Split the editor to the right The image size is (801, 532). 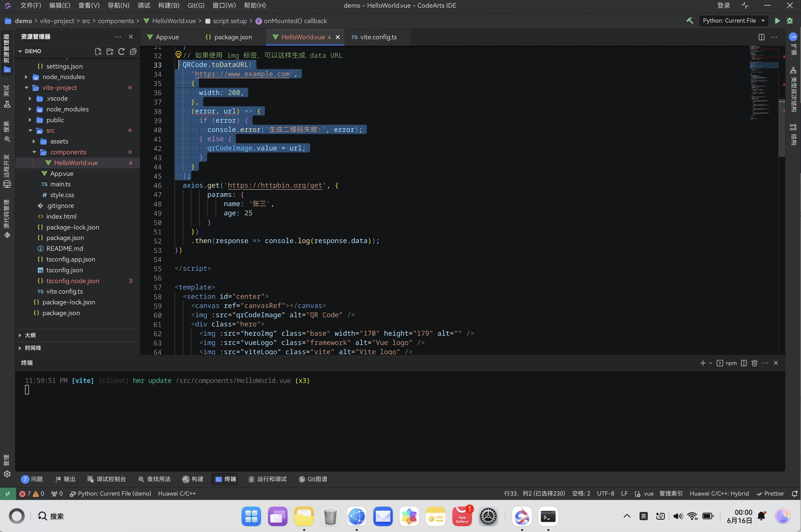pyautogui.click(x=761, y=37)
